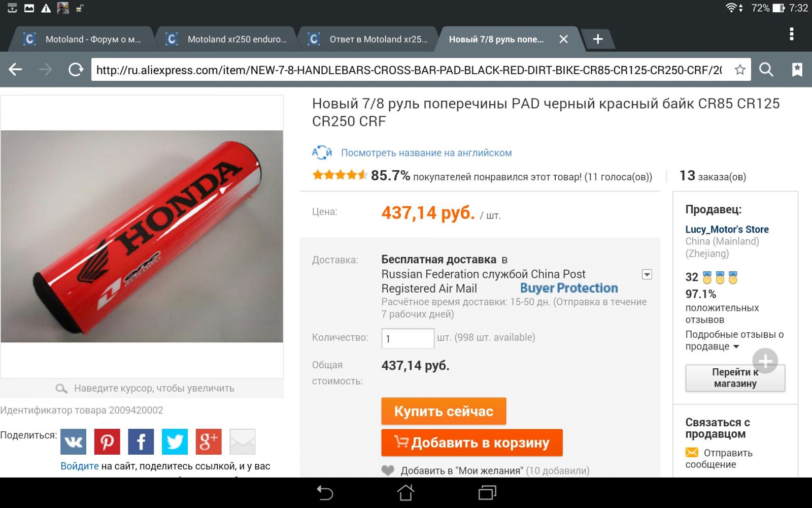The height and width of the screenshot is (508, 812).
Task: Add item to "Мои желания" heart
Action: [x=388, y=470]
